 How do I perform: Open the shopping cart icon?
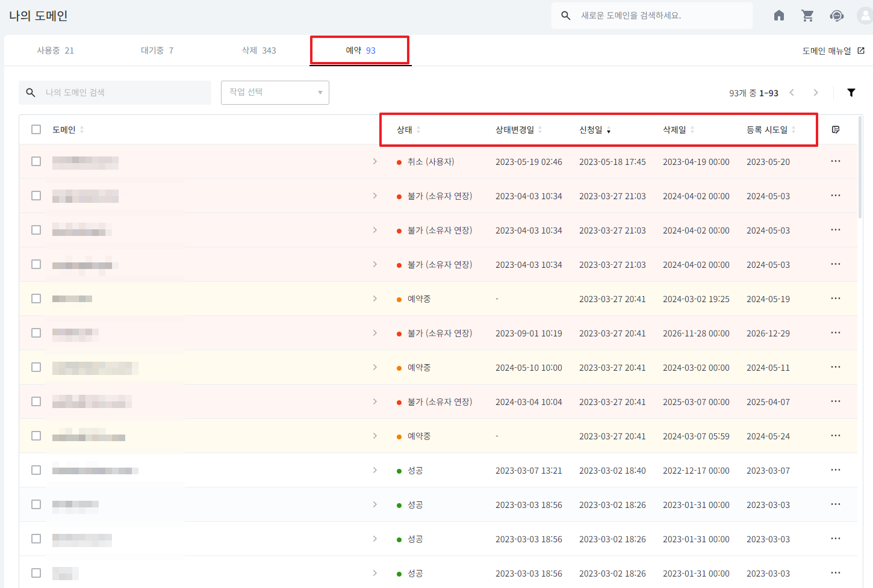point(807,16)
